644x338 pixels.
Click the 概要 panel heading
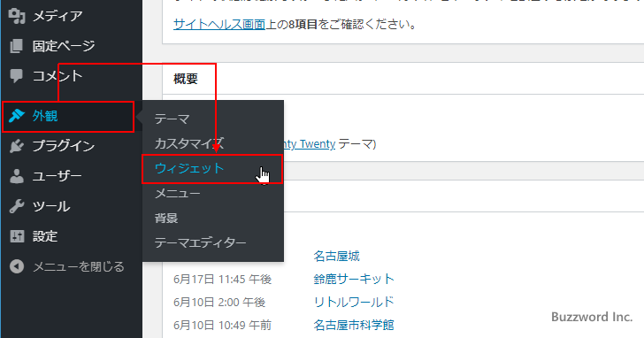pos(186,79)
